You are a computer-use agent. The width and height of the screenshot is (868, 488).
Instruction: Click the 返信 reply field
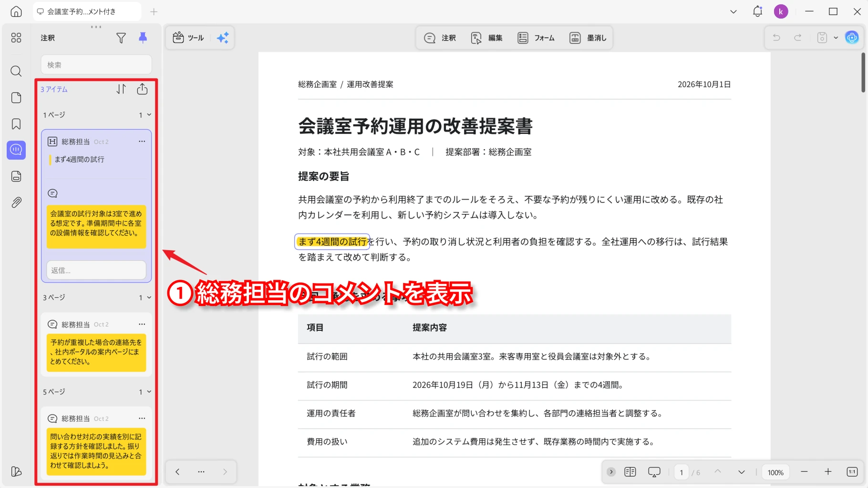pos(96,270)
